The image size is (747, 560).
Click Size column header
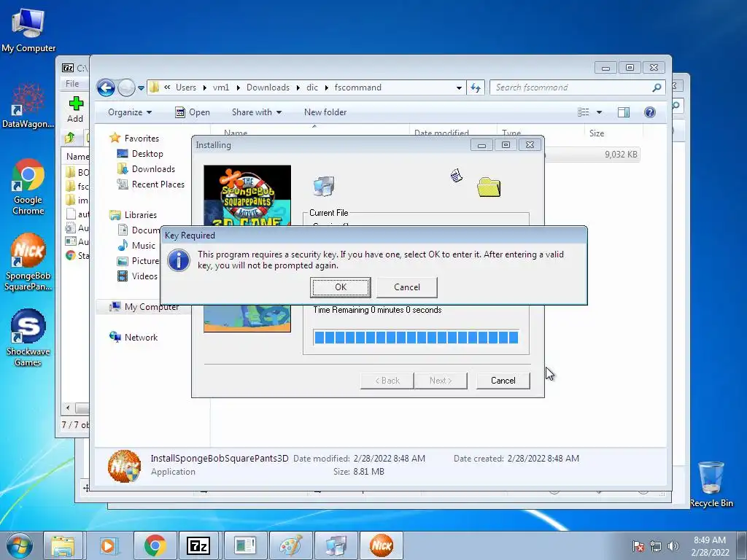pos(597,133)
